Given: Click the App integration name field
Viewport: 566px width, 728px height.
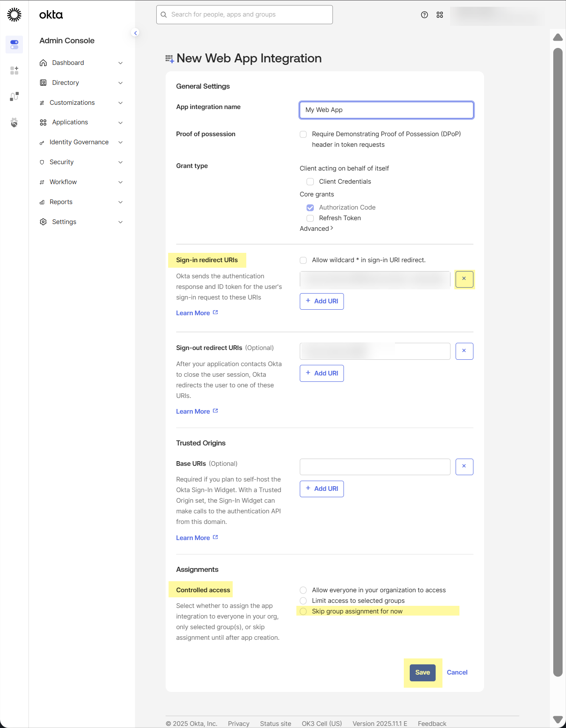Looking at the screenshot, I should 386,110.
